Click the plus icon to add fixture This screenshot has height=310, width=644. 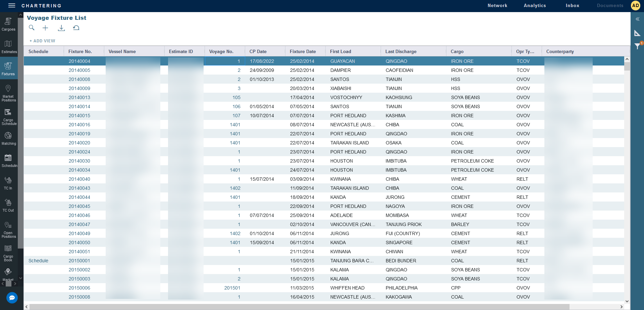click(x=45, y=28)
